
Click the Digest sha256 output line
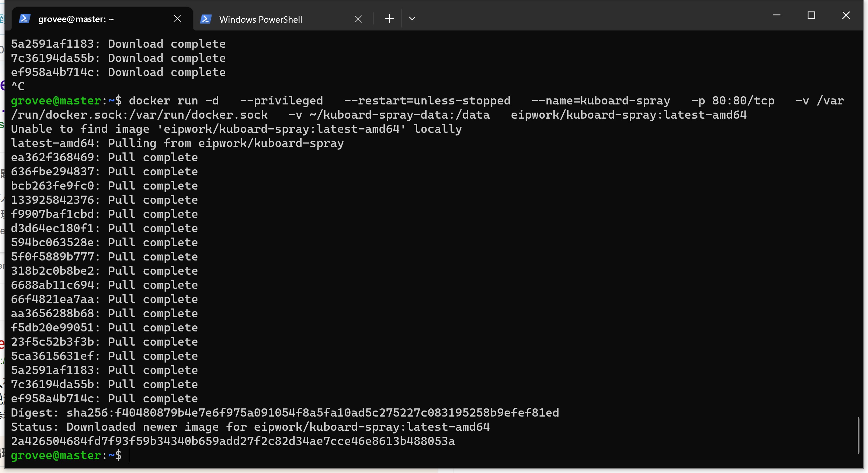tap(285, 413)
